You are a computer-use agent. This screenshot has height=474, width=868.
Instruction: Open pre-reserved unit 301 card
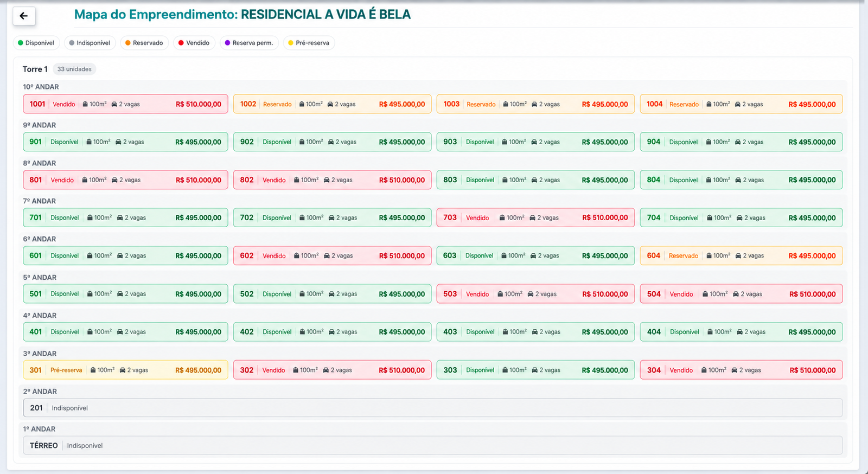(x=125, y=370)
